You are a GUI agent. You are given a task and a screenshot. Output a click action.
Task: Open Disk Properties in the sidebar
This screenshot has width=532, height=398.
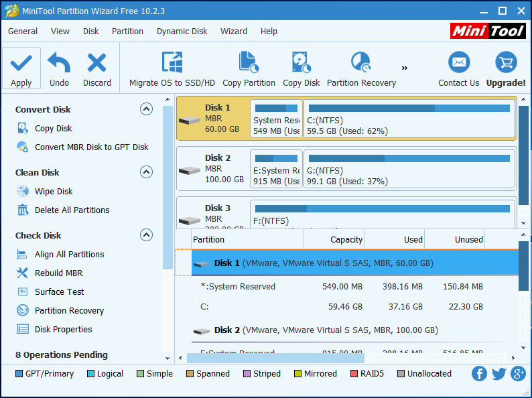(x=55, y=329)
